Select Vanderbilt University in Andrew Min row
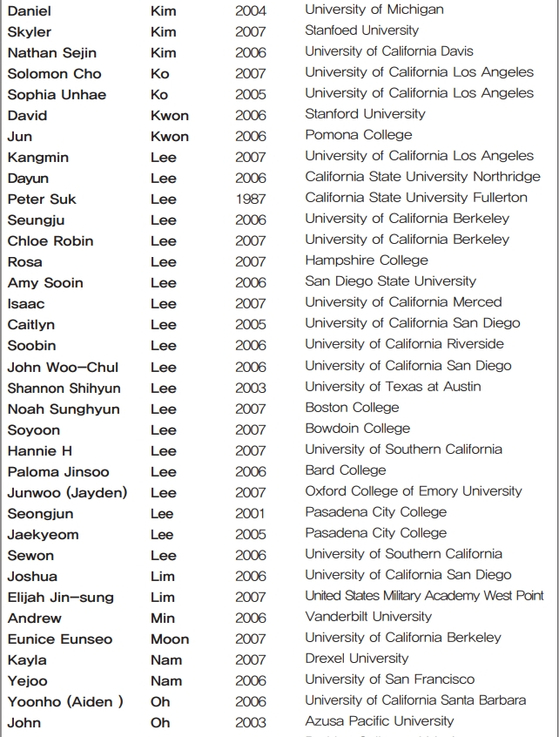Image resolution: width=559 pixels, height=737 pixels. coord(368,616)
